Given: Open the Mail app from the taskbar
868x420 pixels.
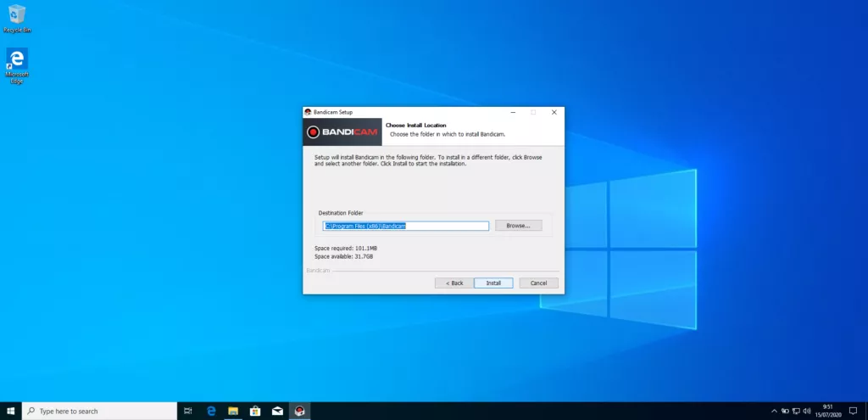Looking at the screenshot, I should pos(277,411).
